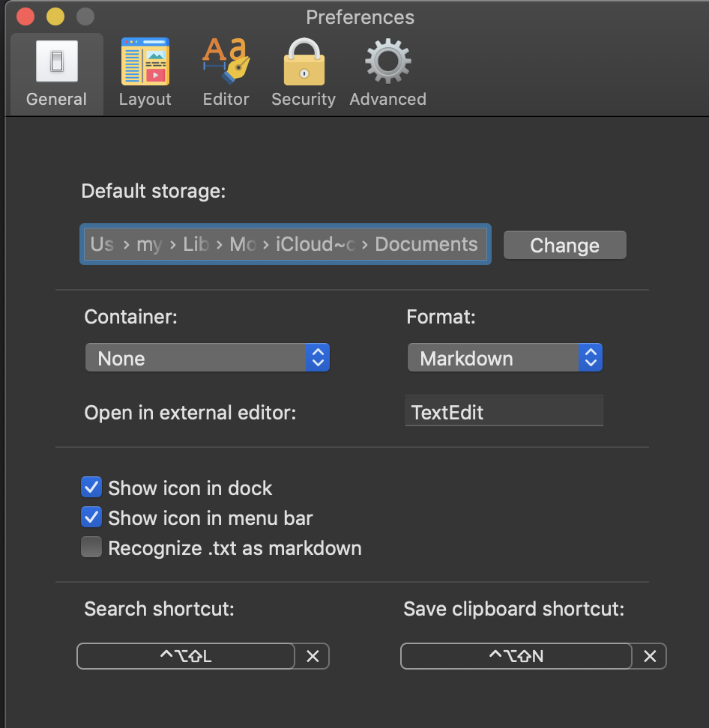The width and height of the screenshot is (709, 728).
Task: Click the Change storage button
Action: (x=565, y=245)
